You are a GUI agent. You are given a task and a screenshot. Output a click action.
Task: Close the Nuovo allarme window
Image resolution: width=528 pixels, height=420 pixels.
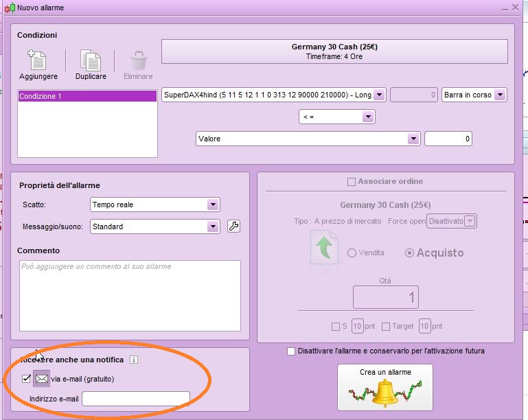(x=515, y=7)
